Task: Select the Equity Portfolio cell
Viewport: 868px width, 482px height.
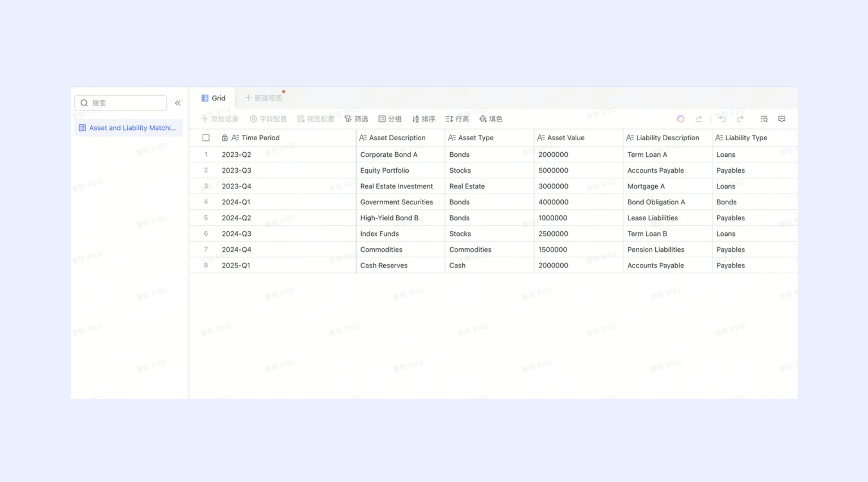Action: [400, 170]
